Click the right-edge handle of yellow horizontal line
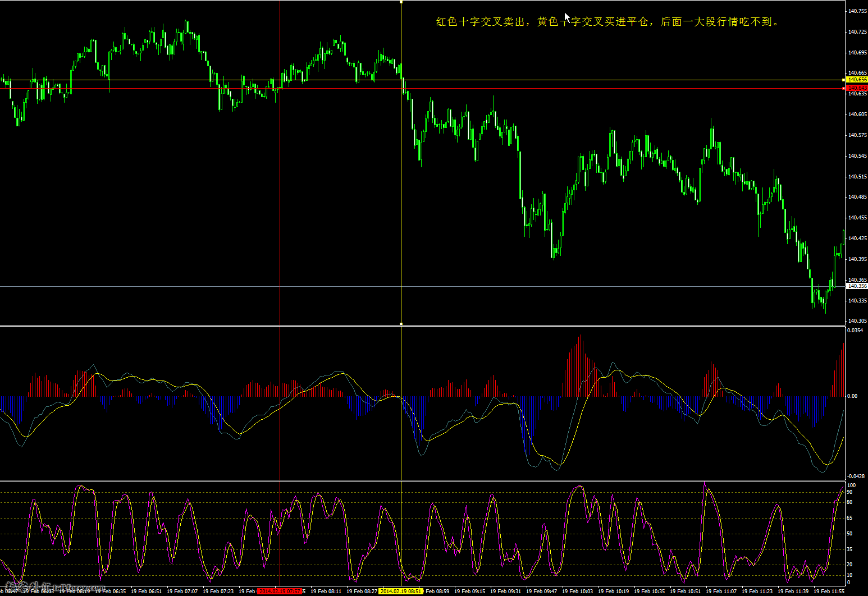868x596 pixels. [x=843, y=80]
